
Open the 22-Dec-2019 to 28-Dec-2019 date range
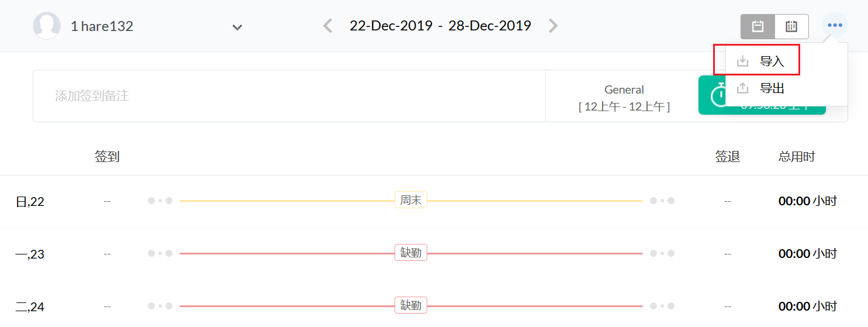tap(440, 26)
